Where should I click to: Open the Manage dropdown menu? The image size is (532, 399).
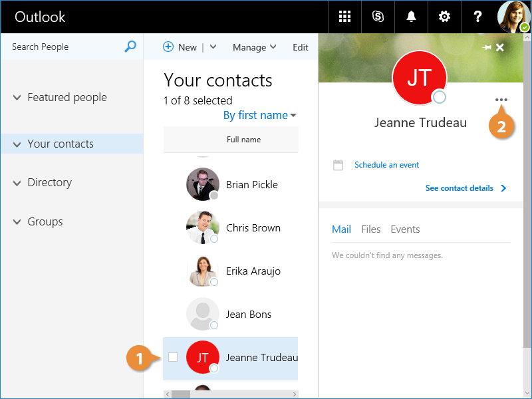(x=254, y=47)
